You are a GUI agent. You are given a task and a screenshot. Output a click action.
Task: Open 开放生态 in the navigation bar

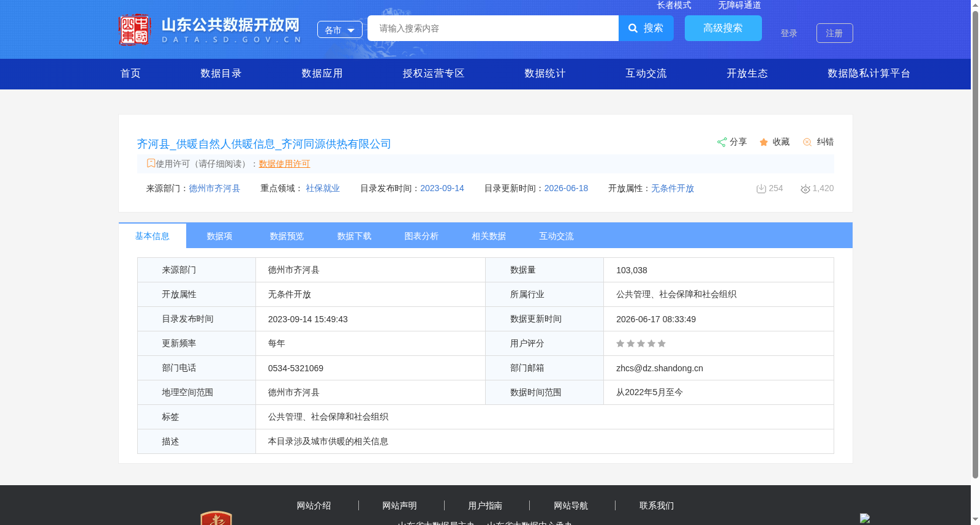[747, 74]
